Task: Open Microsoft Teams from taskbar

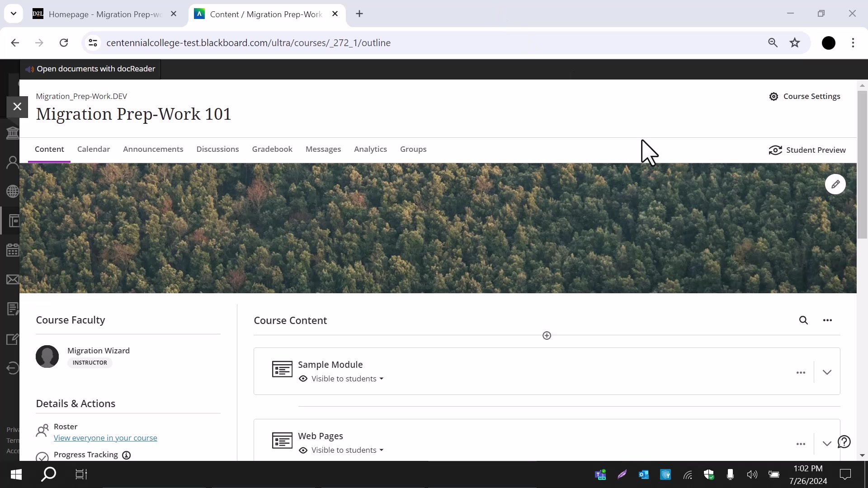Action: click(x=600, y=474)
